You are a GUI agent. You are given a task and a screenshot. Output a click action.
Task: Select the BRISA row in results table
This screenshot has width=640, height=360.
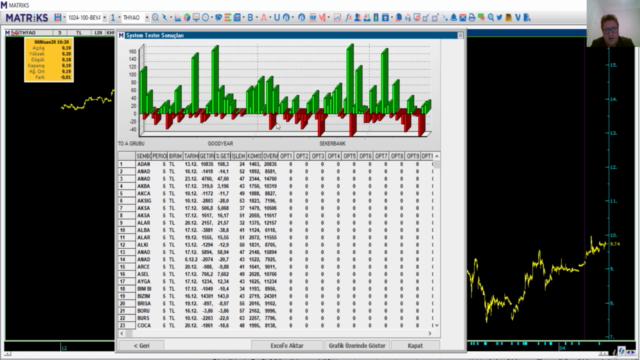pos(276,304)
